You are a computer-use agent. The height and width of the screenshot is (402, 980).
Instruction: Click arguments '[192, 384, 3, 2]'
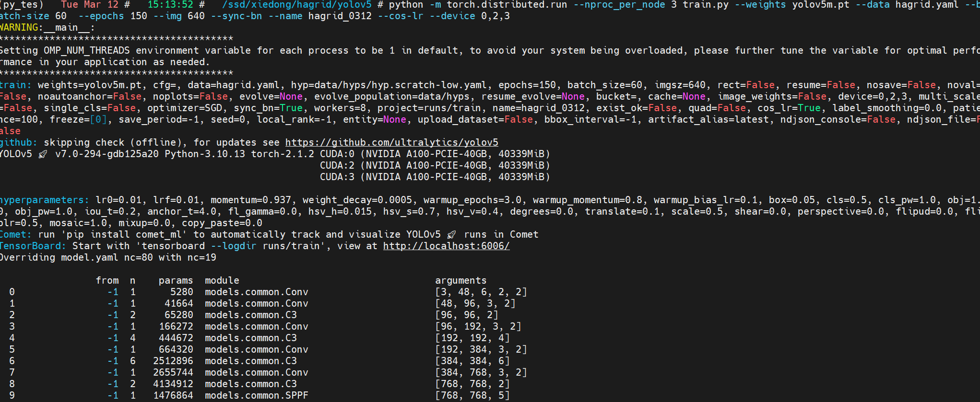tap(481, 349)
